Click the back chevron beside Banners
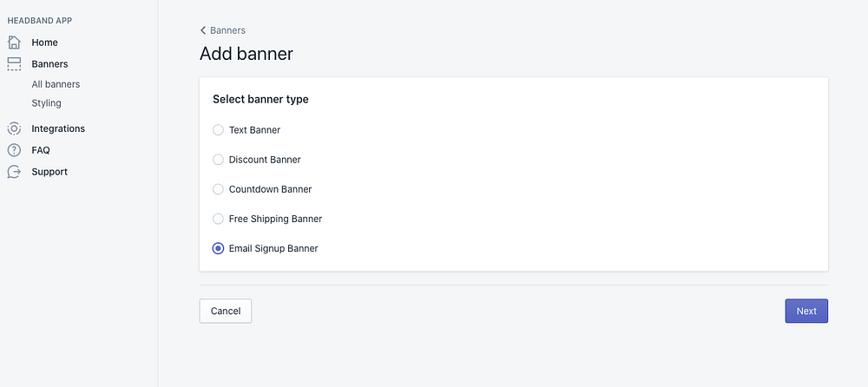868x387 pixels. pyautogui.click(x=203, y=30)
